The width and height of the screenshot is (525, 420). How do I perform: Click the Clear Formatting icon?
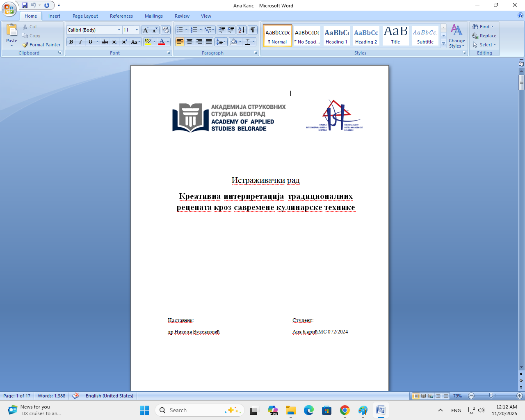click(166, 30)
